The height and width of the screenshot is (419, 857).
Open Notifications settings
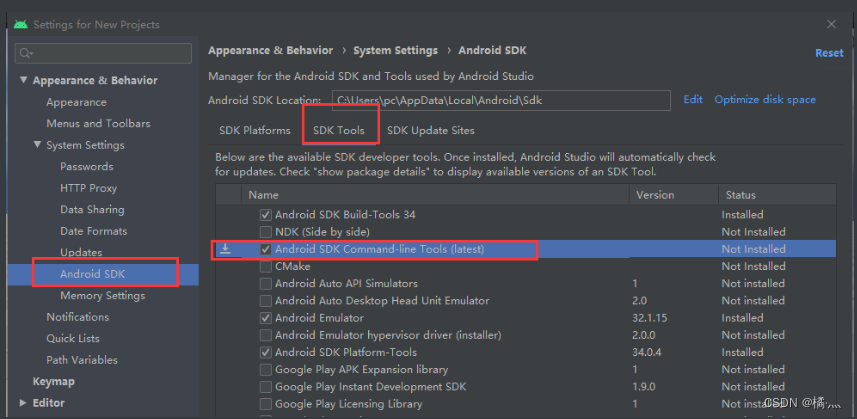point(78,317)
